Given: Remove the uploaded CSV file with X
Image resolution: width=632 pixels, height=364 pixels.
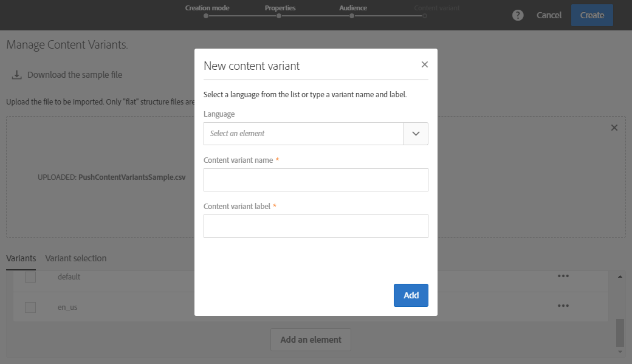Looking at the screenshot, I should tap(614, 128).
